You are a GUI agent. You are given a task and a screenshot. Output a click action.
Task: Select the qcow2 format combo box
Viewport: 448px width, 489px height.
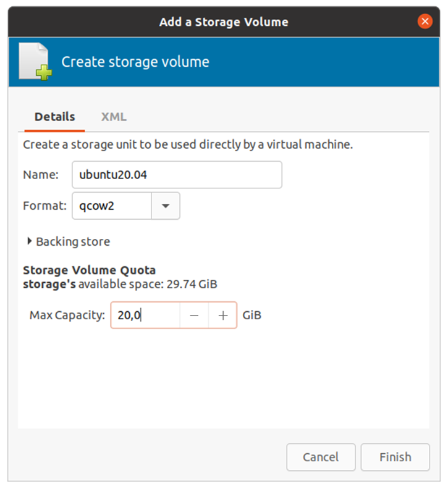112,206
